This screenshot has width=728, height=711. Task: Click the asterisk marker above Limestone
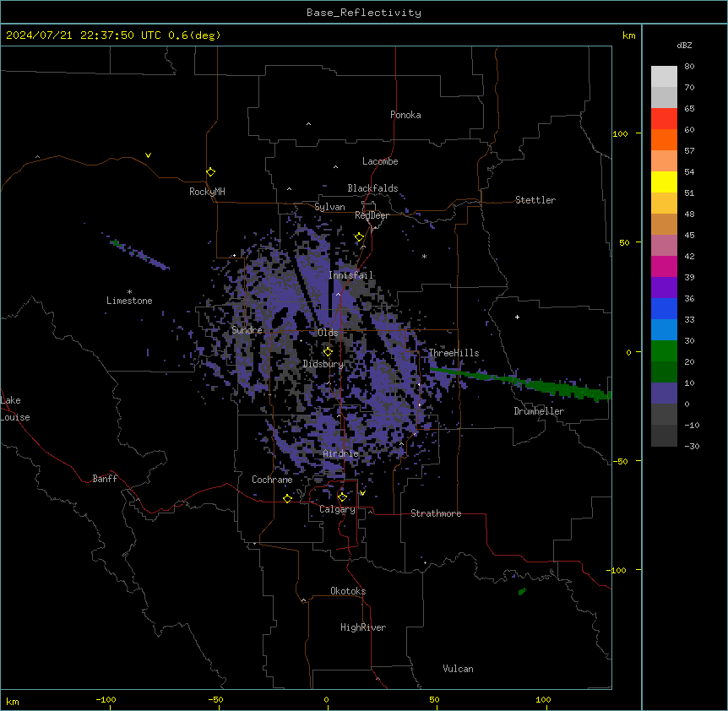[129, 291]
